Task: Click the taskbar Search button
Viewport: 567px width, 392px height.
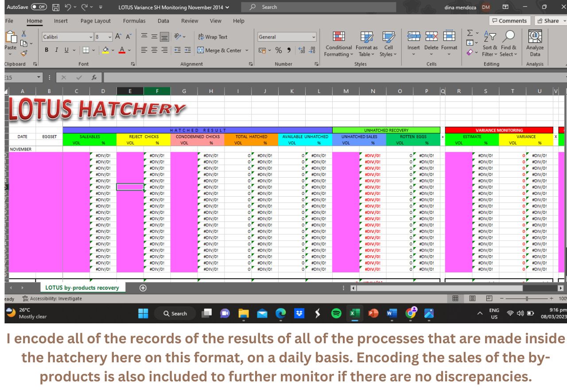Action: pos(175,314)
